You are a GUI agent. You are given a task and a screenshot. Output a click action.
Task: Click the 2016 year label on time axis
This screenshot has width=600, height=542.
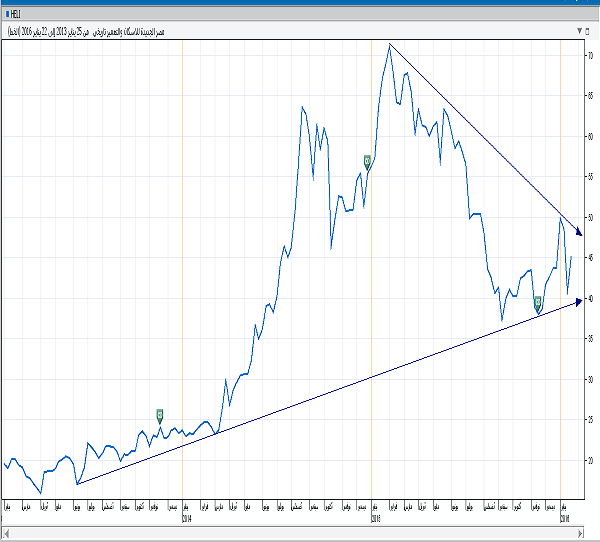pos(564,517)
